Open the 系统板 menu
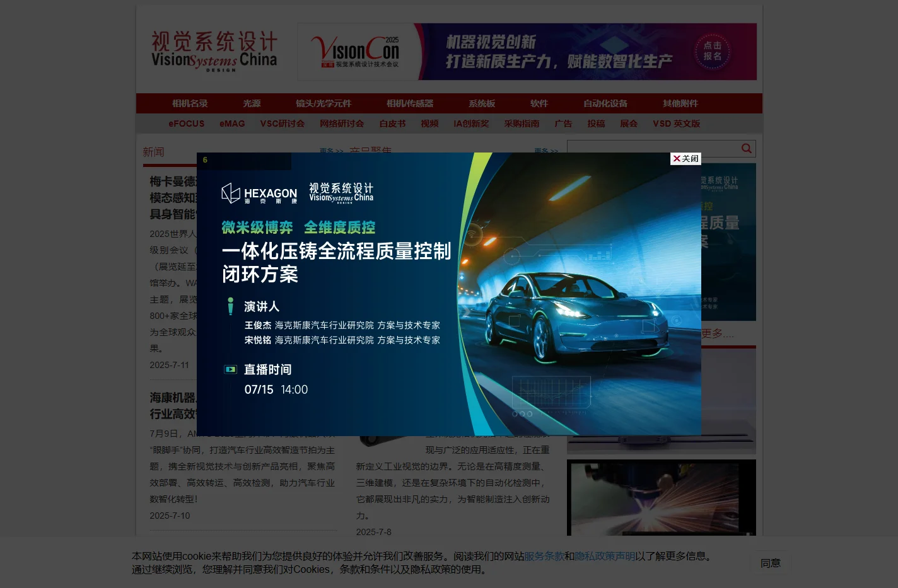This screenshot has height=588, width=898. 482,103
